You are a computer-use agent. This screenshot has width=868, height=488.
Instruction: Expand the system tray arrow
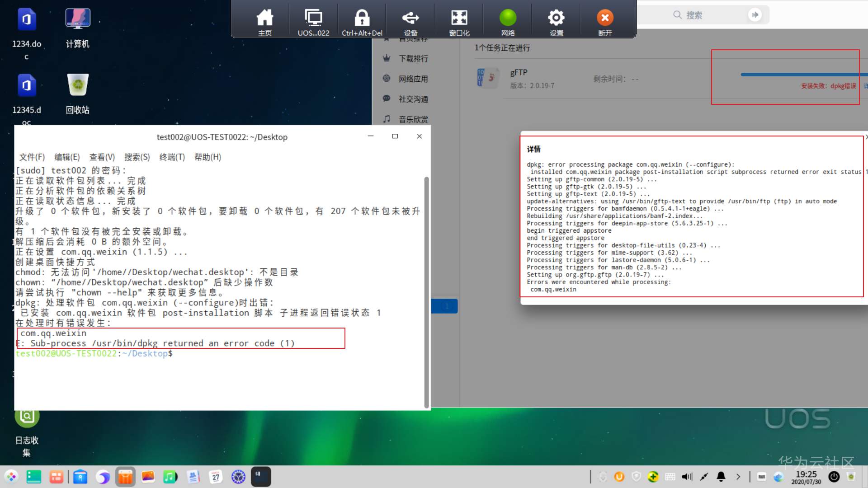pyautogui.click(x=738, y=477)
